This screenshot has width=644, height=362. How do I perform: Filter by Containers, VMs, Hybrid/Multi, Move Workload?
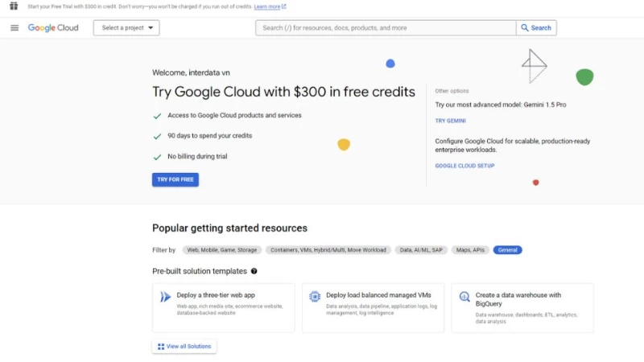pyautogui.click(x=328, y=250)
